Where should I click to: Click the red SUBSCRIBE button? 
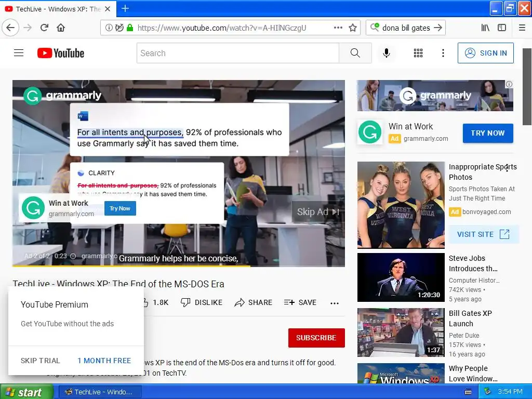click(316, 338)
